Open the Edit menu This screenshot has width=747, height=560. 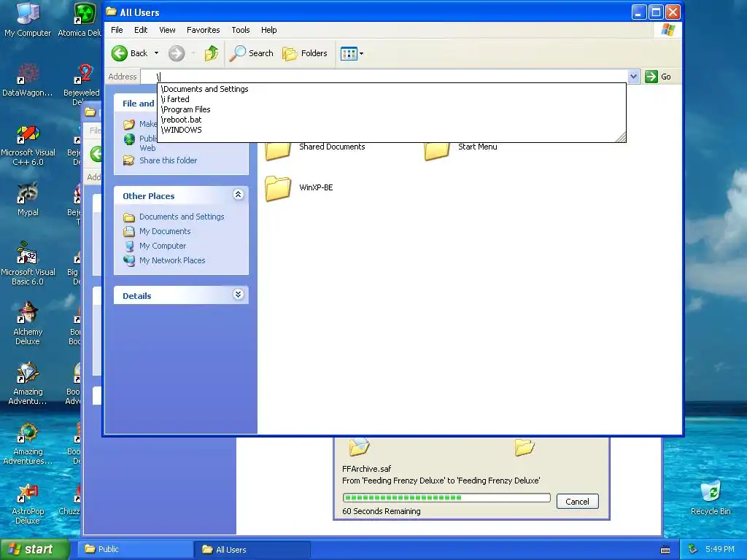[x=141, y=30]
